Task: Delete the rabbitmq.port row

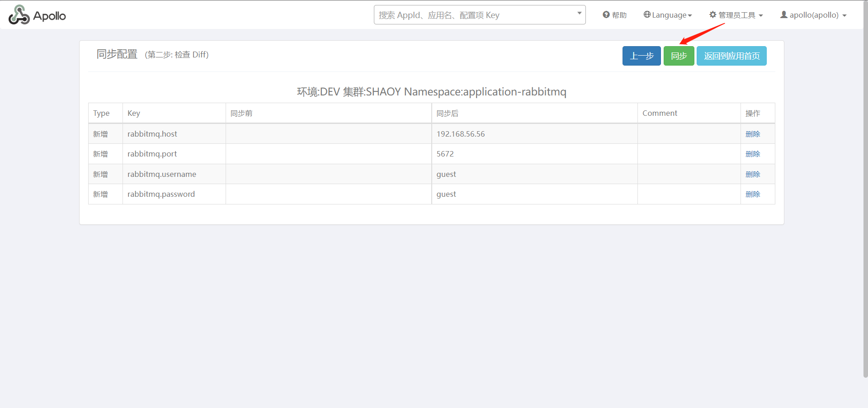Action: point(753,154)
